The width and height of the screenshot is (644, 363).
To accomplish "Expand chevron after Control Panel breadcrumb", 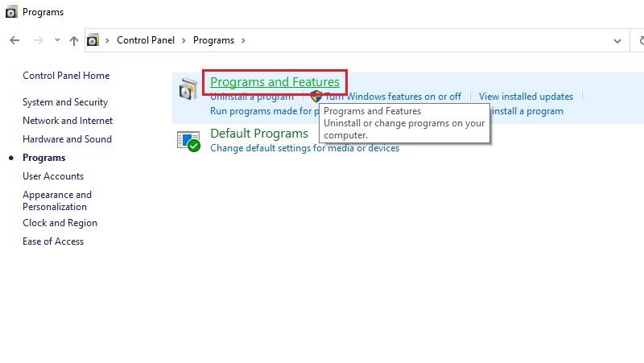I will click(184, 40).
